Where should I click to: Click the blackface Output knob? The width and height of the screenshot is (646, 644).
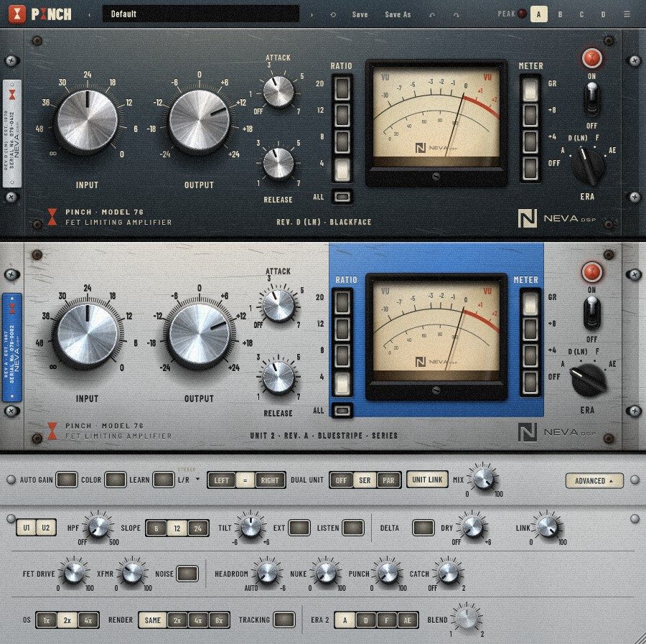(x=199, y=121)
